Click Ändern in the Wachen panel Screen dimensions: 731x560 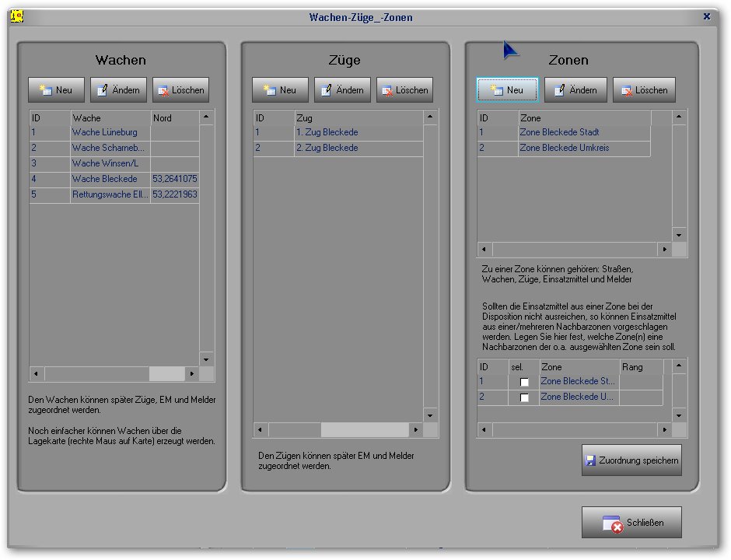[118, 90]
